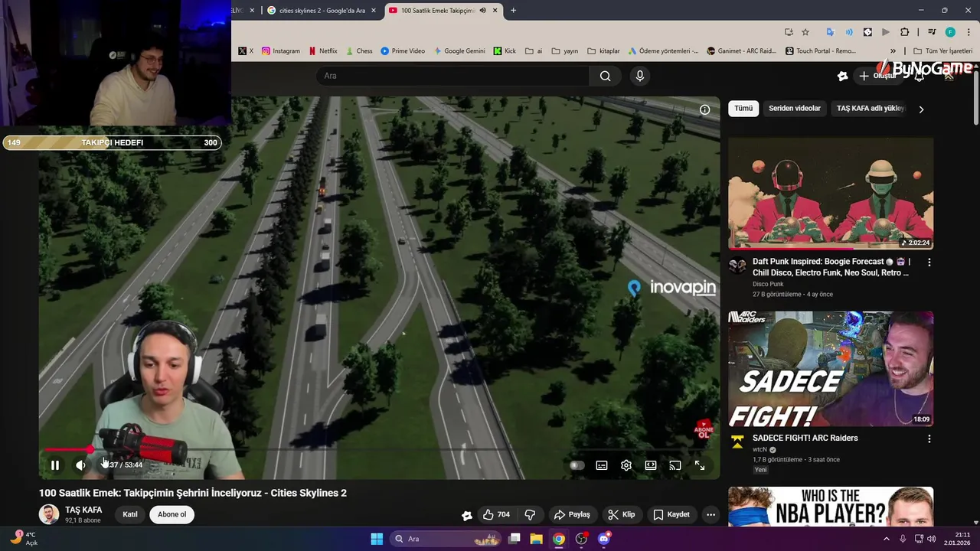Toggle the autoplay switch in player
The width and height of the screenshot is (980, 551).
(x=577, y=465)
